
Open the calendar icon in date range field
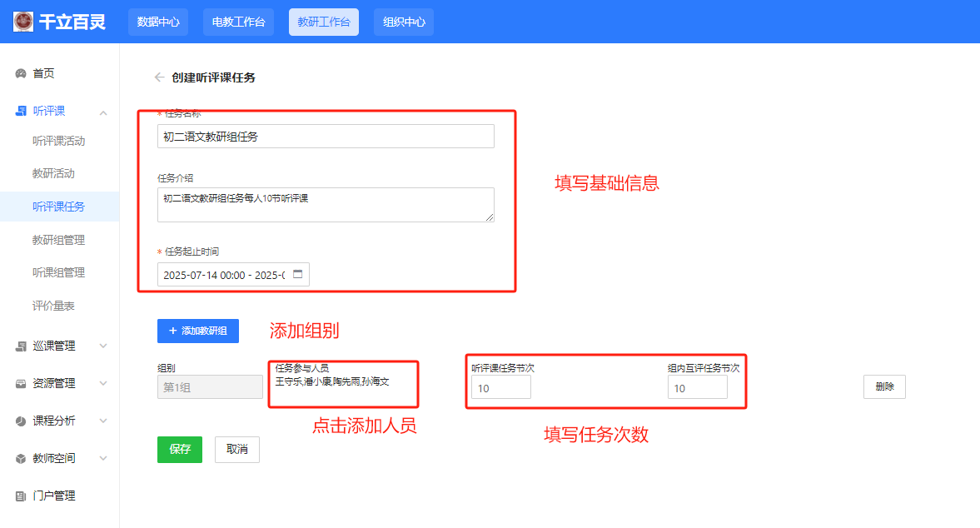[x=297, y=274]
